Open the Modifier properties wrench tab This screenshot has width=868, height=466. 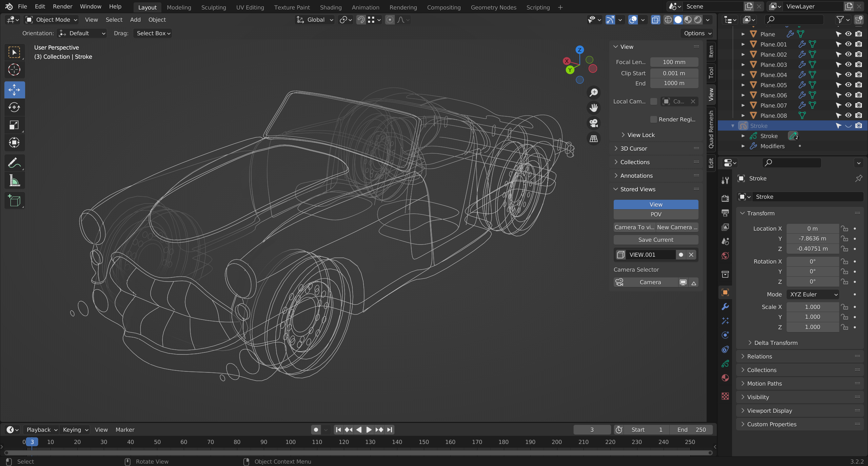725,307
